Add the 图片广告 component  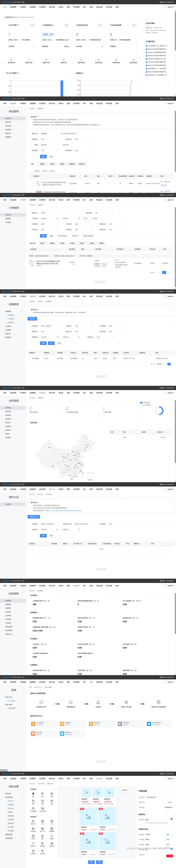(42, 830)
